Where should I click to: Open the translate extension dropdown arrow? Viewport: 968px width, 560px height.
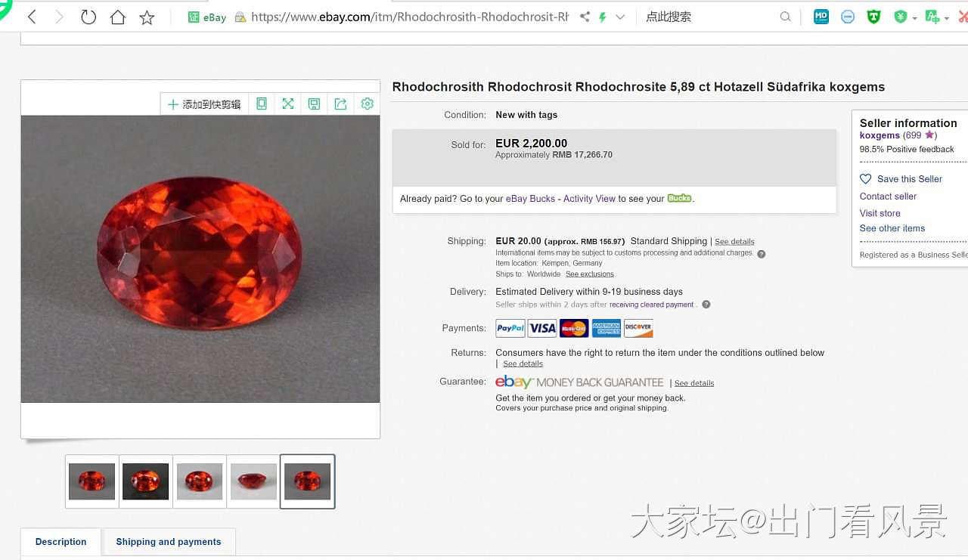pos(946,18)
